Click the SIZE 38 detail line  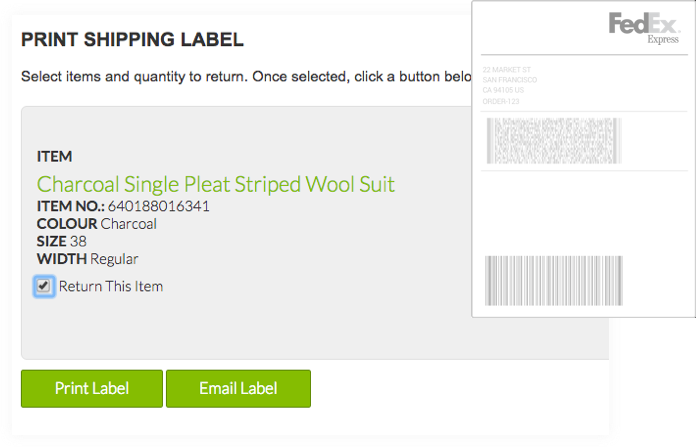coord(61,241)
